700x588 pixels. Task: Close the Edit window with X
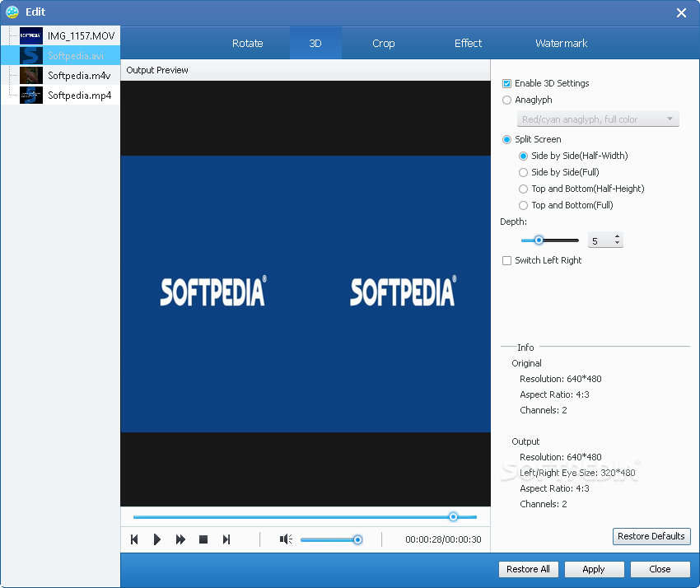coord(681,12)
